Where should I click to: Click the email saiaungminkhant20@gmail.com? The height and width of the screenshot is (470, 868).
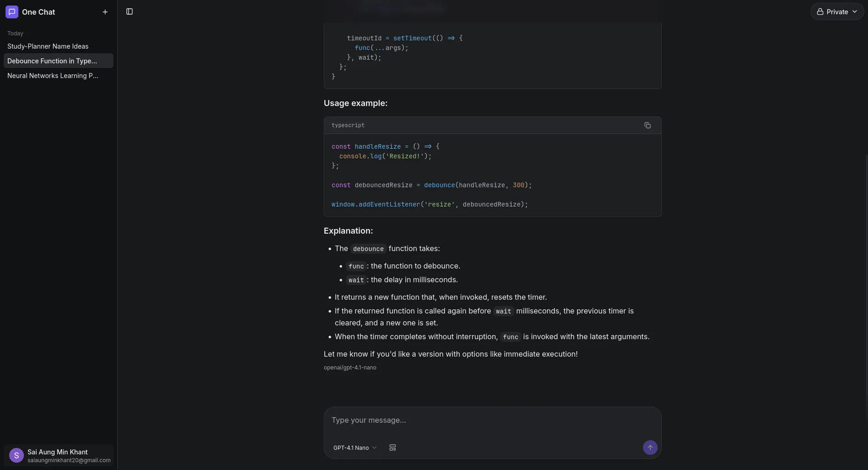69,460
